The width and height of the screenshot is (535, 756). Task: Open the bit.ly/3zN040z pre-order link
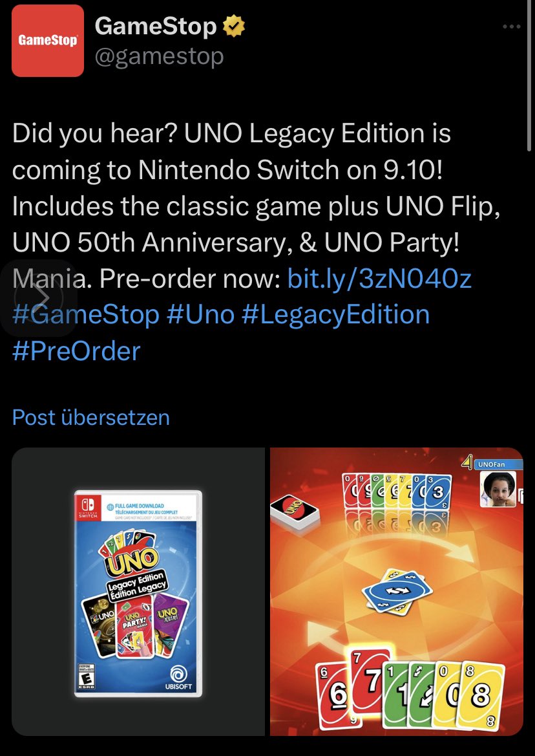(379, 278)
